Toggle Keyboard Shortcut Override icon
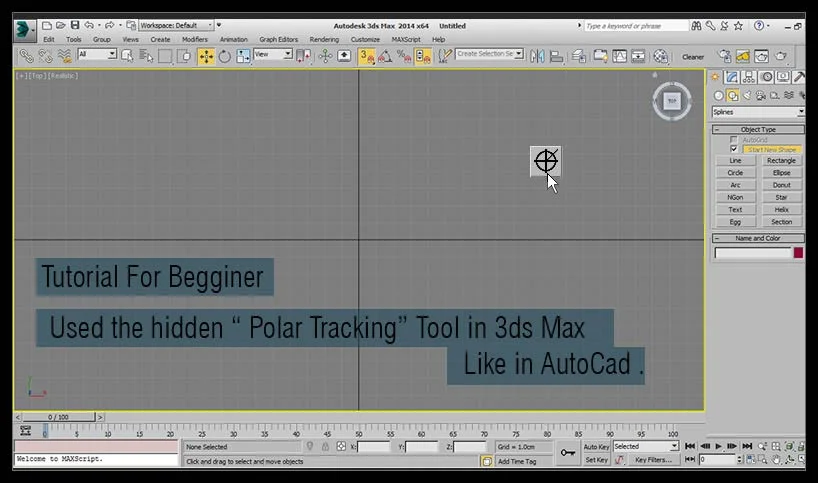 [x=344, y=56]
